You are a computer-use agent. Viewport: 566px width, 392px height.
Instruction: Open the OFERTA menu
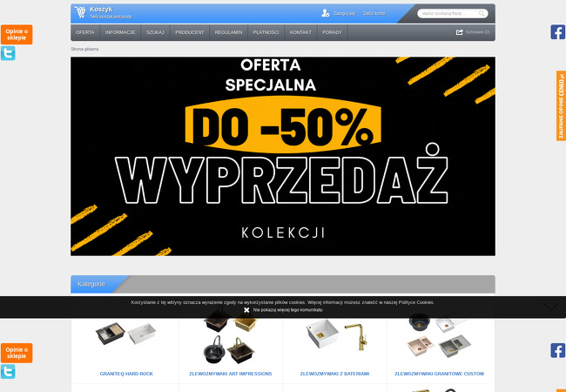[85, 32]
